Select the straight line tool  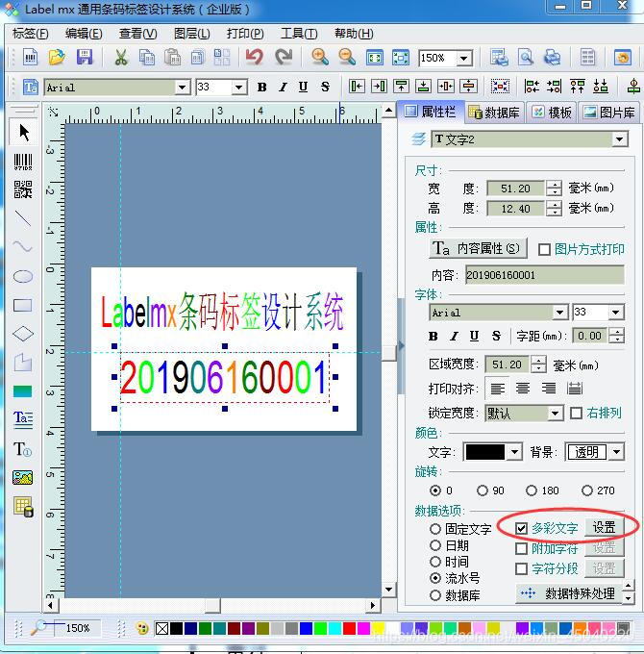[22, 218]
